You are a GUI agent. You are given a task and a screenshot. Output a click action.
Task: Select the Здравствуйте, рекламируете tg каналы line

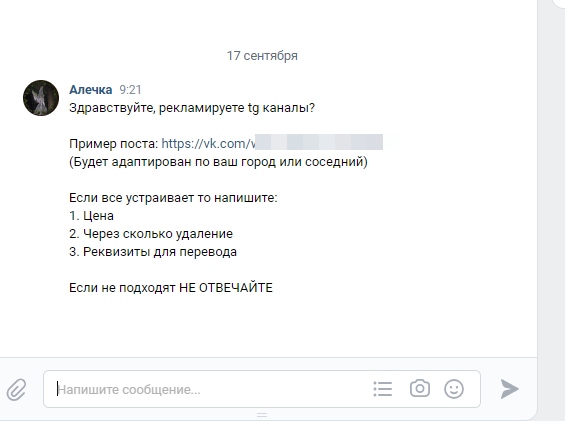pyautogui.click(x=192, y=108)
